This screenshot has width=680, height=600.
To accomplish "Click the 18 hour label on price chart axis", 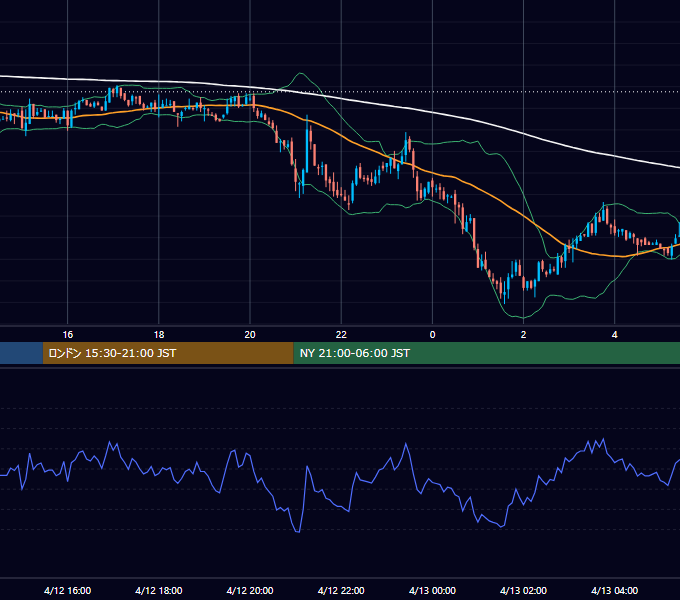I will 159,334.
